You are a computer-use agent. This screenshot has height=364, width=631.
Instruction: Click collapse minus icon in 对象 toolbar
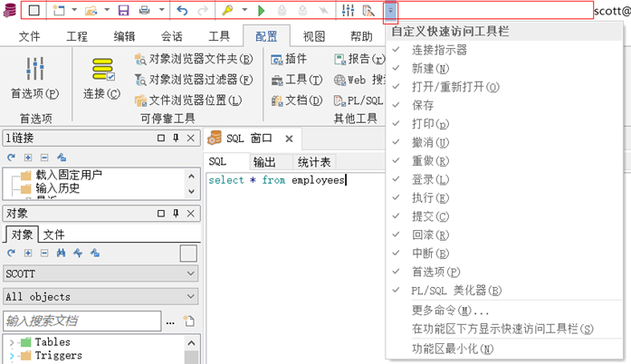[x=44, y=253]
